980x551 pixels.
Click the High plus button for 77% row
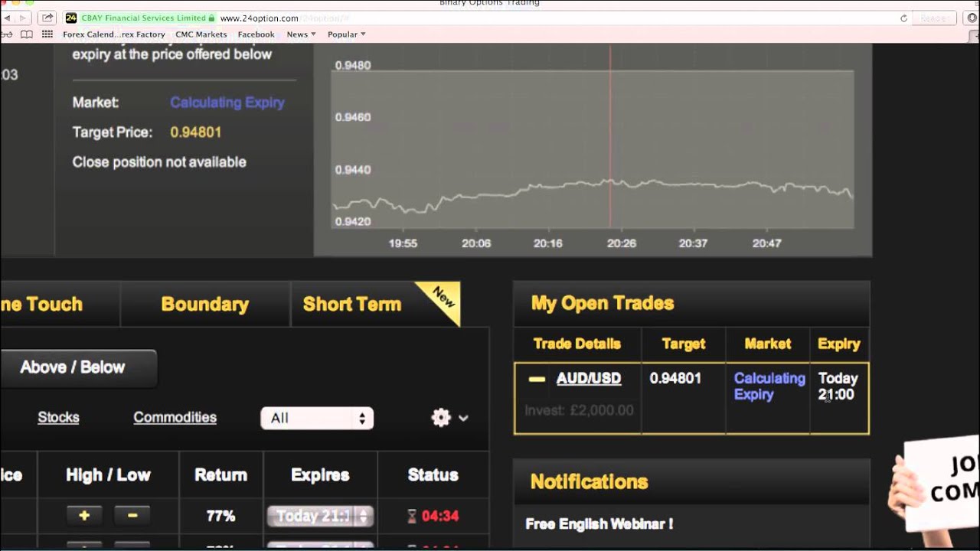(84, 516)
